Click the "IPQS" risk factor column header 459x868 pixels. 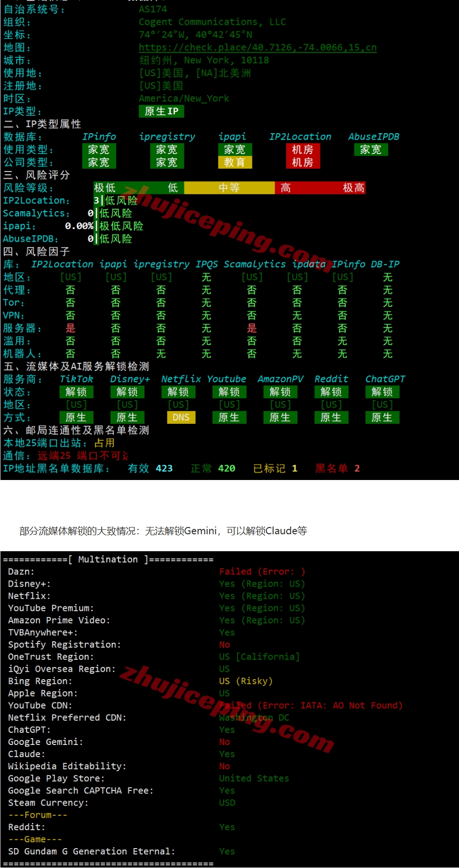207,264
